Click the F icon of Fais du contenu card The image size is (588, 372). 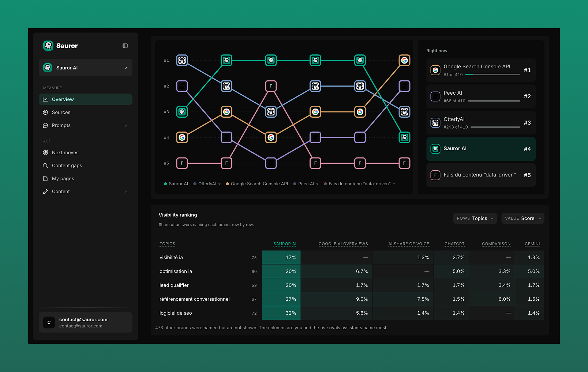[x=435, y=175]
